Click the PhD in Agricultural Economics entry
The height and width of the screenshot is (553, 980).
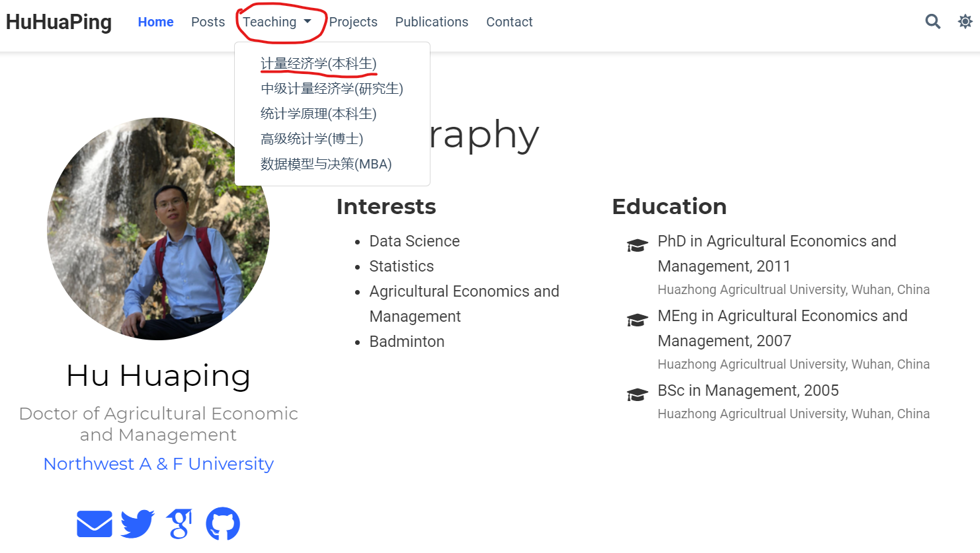(777, 254)
